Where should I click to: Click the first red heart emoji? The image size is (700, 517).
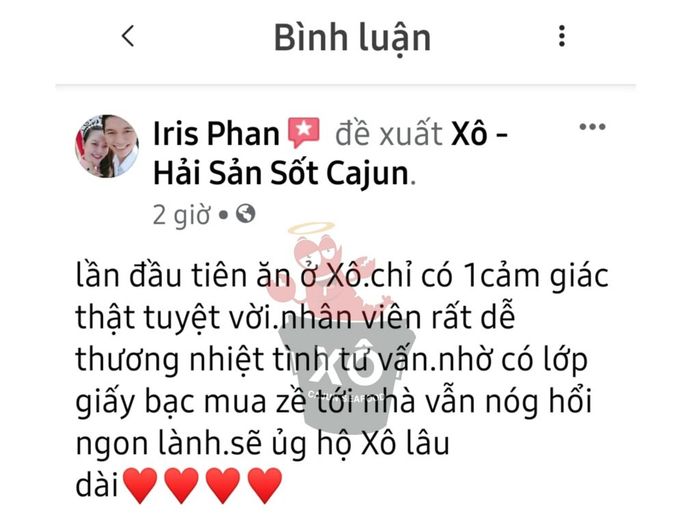[140, 485]
